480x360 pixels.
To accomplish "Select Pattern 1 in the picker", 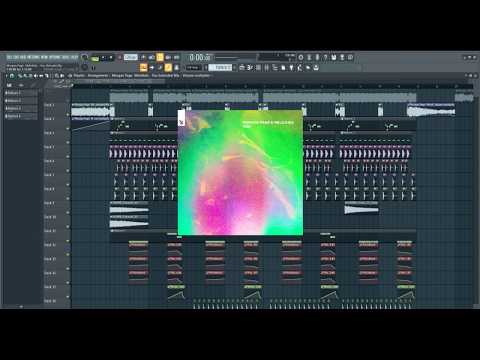I will 21,93.
